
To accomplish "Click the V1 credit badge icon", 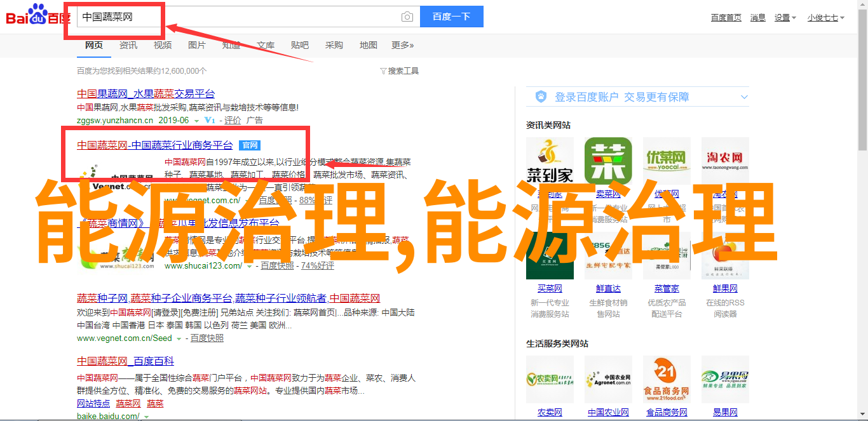I will click(x=210, y=120).
